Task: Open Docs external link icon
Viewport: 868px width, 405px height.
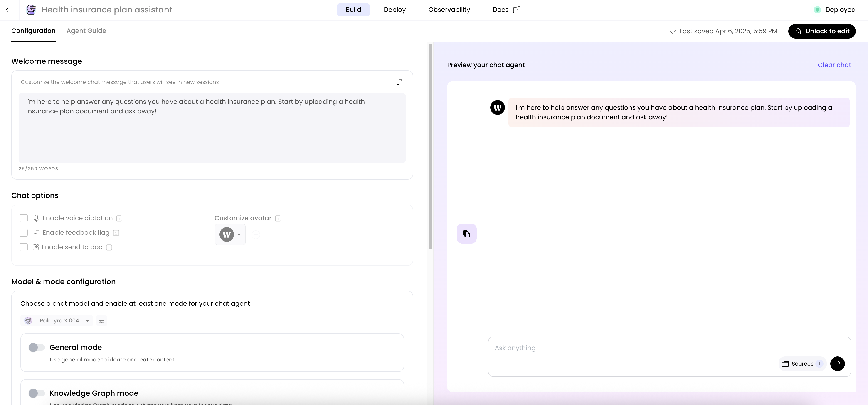Action: click(517, 10)
